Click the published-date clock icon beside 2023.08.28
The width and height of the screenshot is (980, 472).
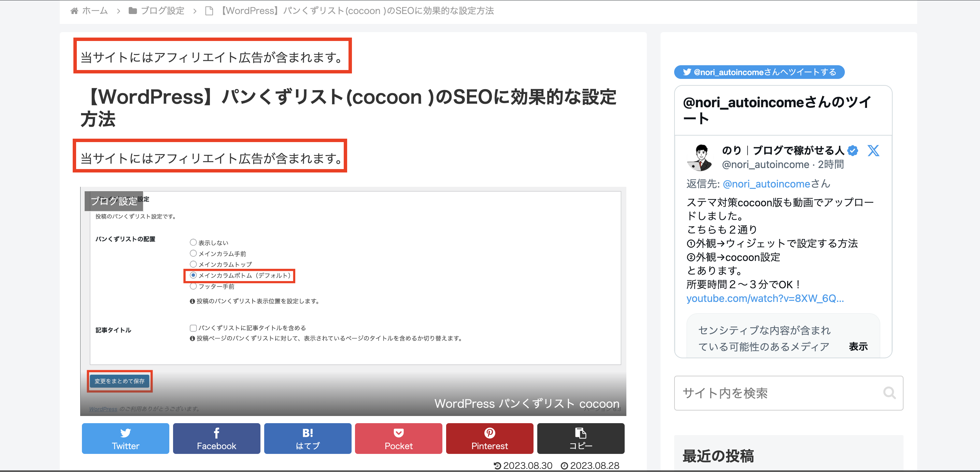coord(564,466)
